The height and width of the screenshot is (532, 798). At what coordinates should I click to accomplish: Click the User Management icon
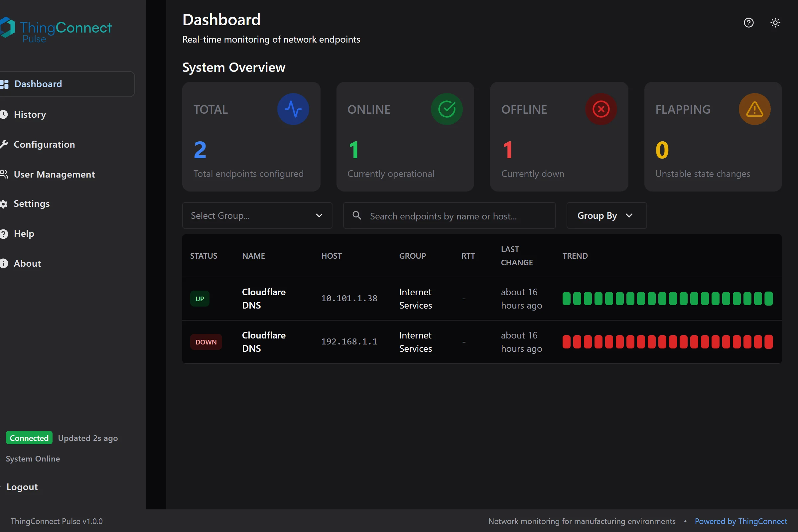[x=4, y=174]
